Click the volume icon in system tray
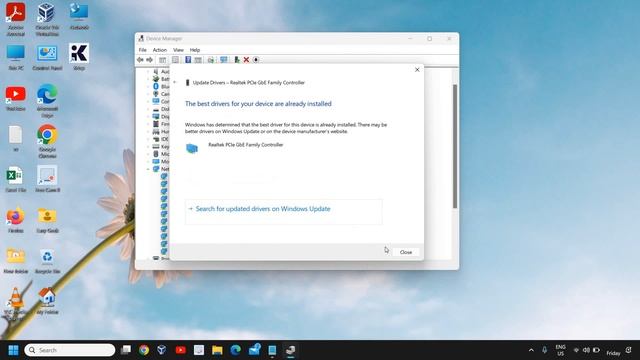640x360 pixels. (x=586, y=350)
